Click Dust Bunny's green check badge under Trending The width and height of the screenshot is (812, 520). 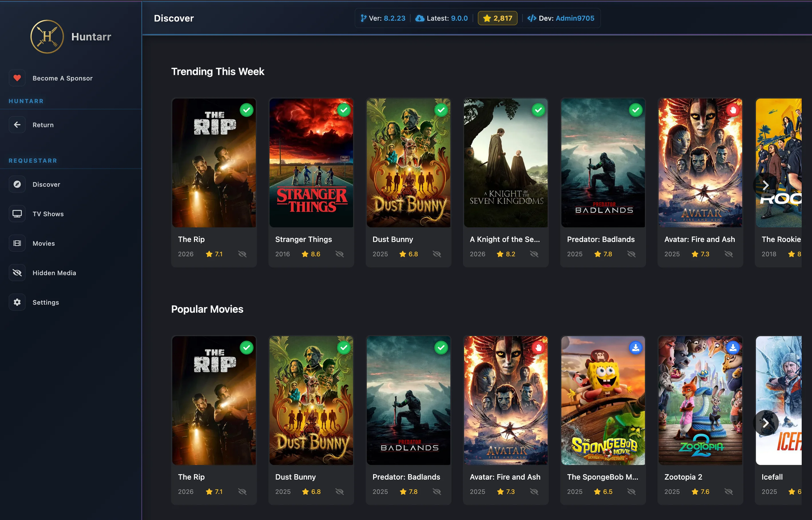coord(441,110)
